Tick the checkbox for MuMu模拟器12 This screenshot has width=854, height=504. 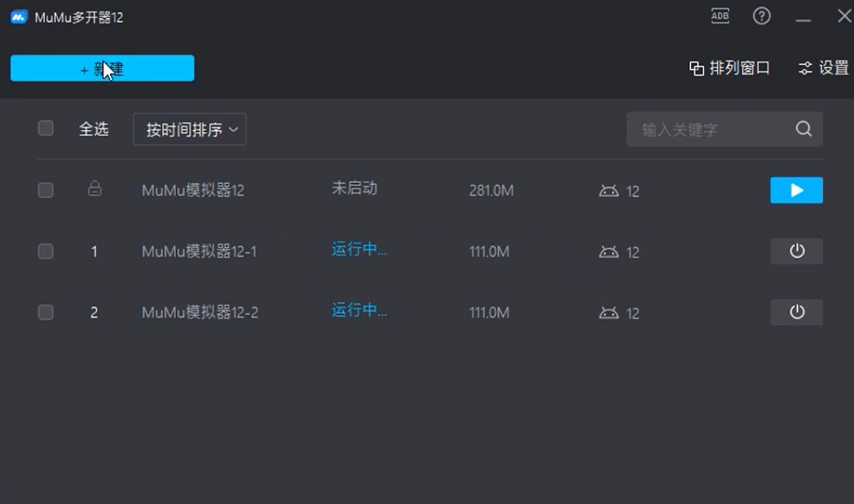[46, 190]
